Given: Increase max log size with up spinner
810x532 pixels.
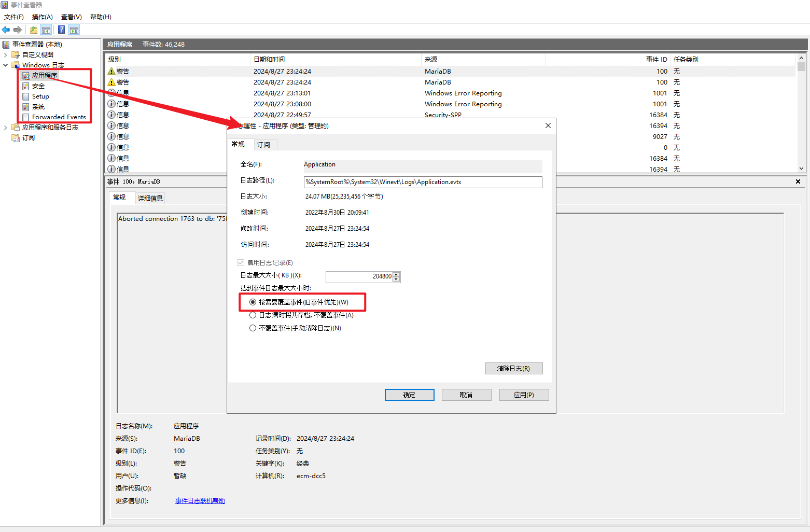Looking at the screenshot, I should 396,274.
